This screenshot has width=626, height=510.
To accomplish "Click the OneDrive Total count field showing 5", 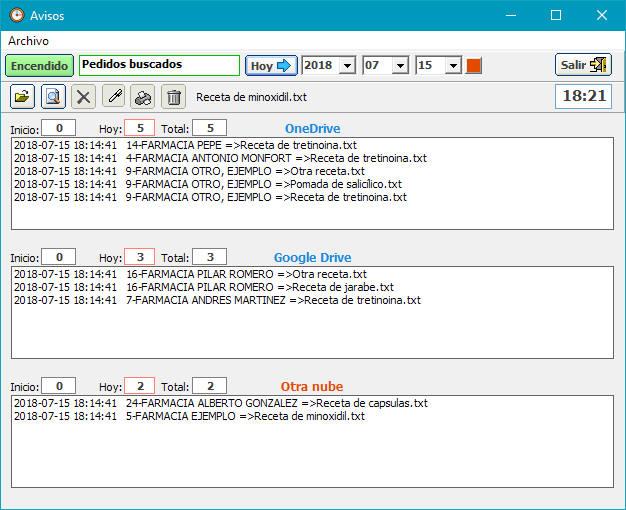I will tap(210, 128).
